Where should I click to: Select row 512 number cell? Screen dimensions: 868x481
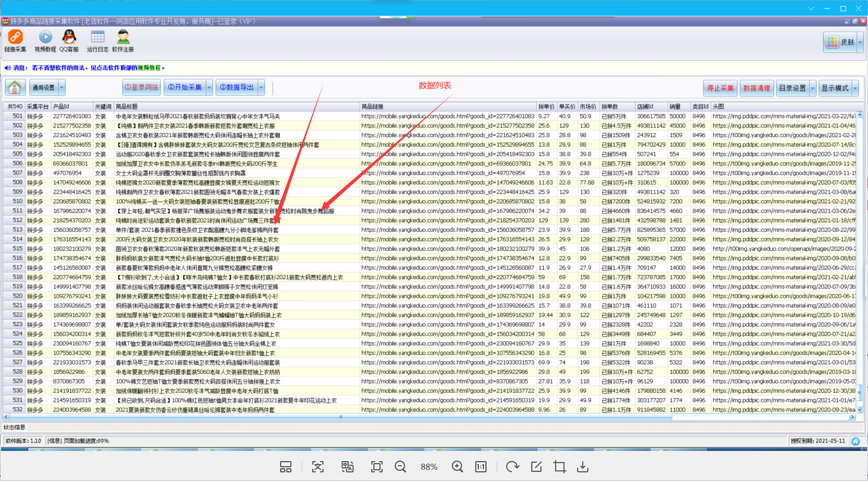(x=14, y=220)
